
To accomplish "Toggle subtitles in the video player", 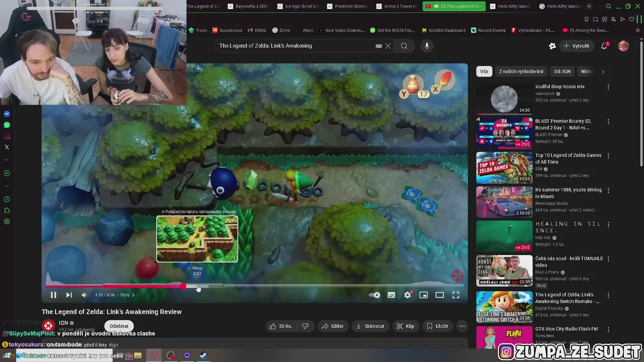I will [391, 295].
